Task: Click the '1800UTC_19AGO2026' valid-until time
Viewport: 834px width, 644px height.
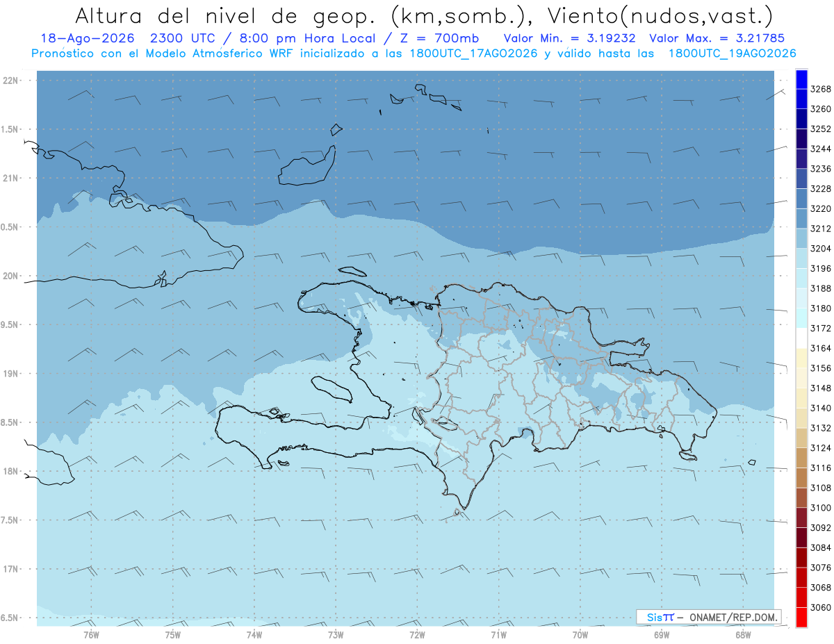Action: point(732,53)
